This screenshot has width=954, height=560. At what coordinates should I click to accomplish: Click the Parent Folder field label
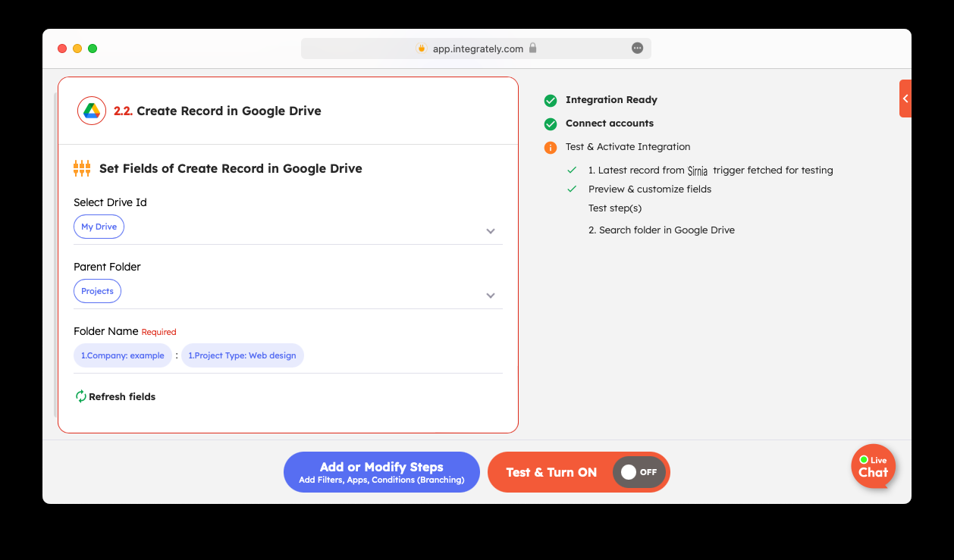[107, 267]
